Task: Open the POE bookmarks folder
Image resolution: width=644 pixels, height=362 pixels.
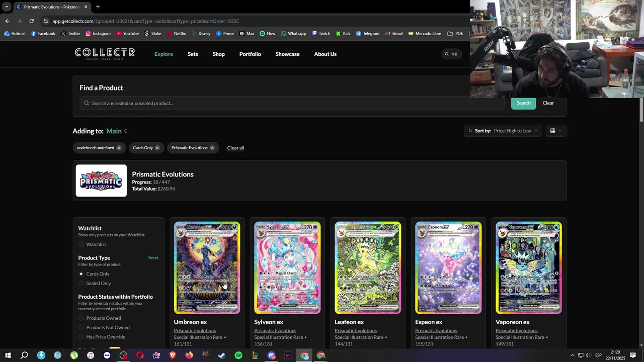Action: pyautogui.click(x=455, y=34)
